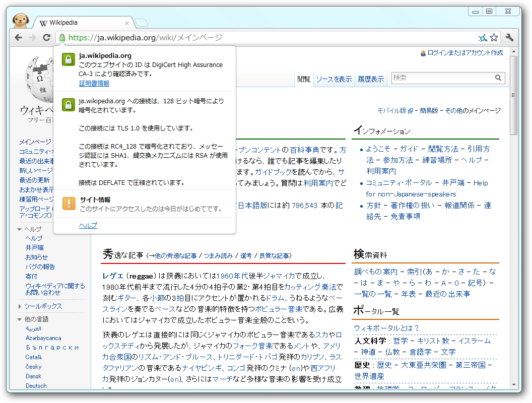Click the bookmark star in the address bar

click(x=494, y=37)
